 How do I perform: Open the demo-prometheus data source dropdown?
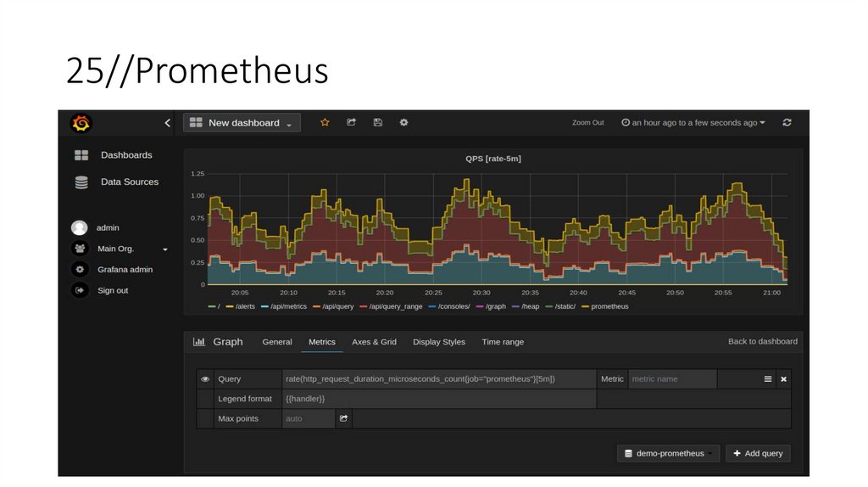click(x=668, y=453)
